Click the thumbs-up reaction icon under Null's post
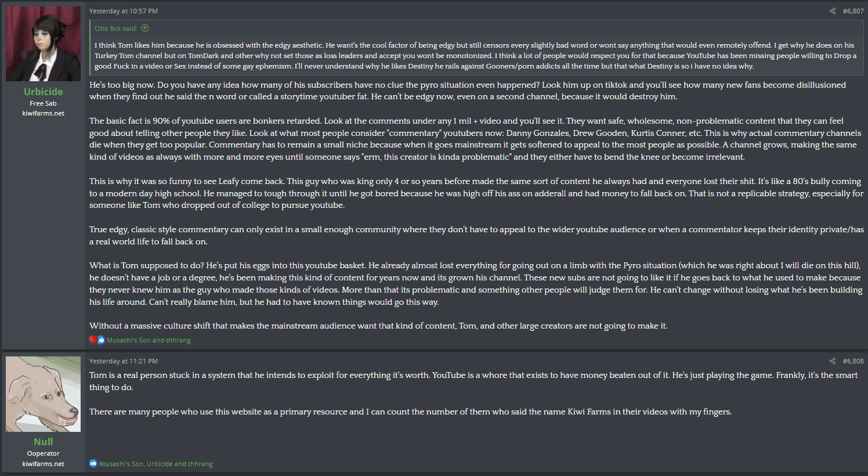The width and height of the screenshot is (868, 476). pos(93,464)
